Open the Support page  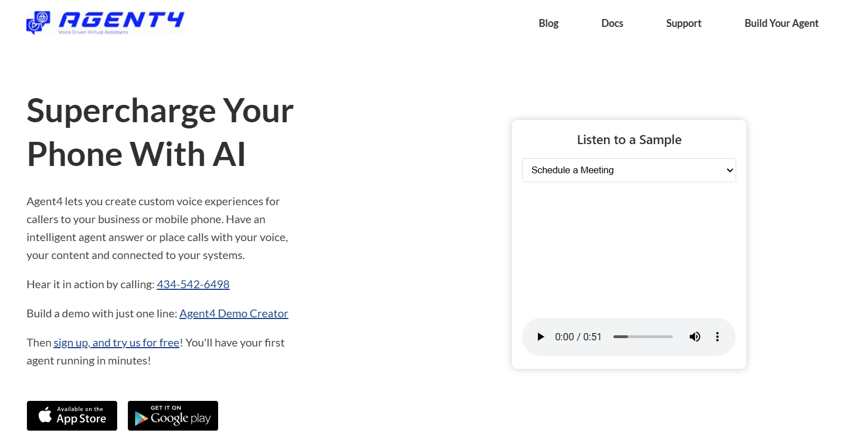tap(684, 24)
